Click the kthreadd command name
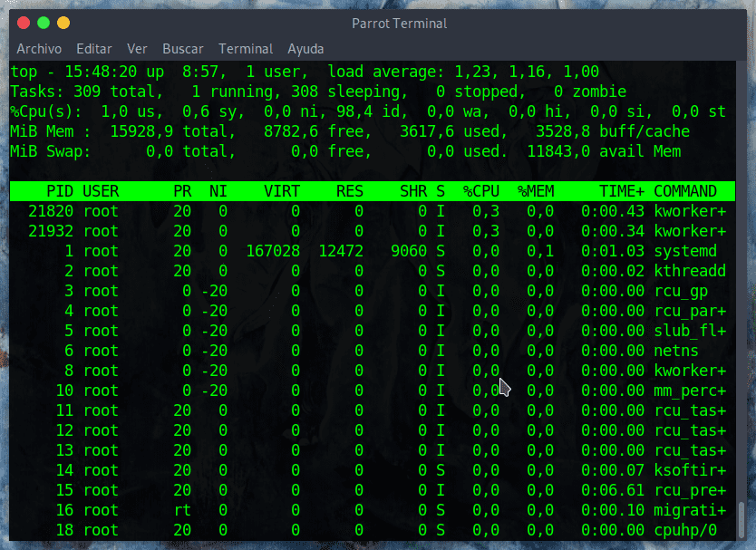The width and height of the screenshot is (756, 550). 690,271
